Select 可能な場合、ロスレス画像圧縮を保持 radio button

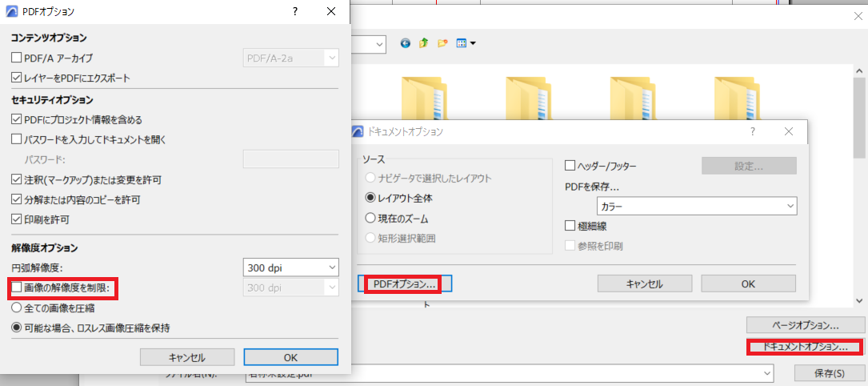(x=17, y=328)
